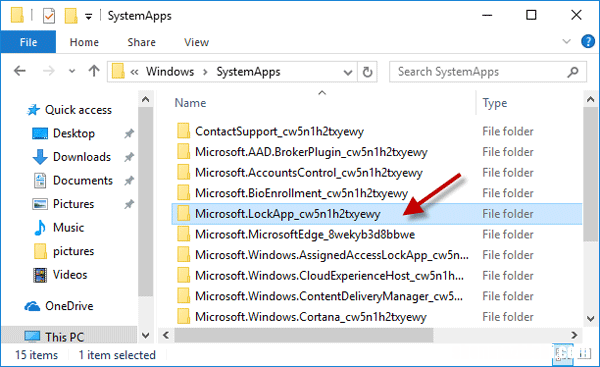Click the horizontal scroll-right arrow
The image size is (600, 367).
[x=574, y=335]
